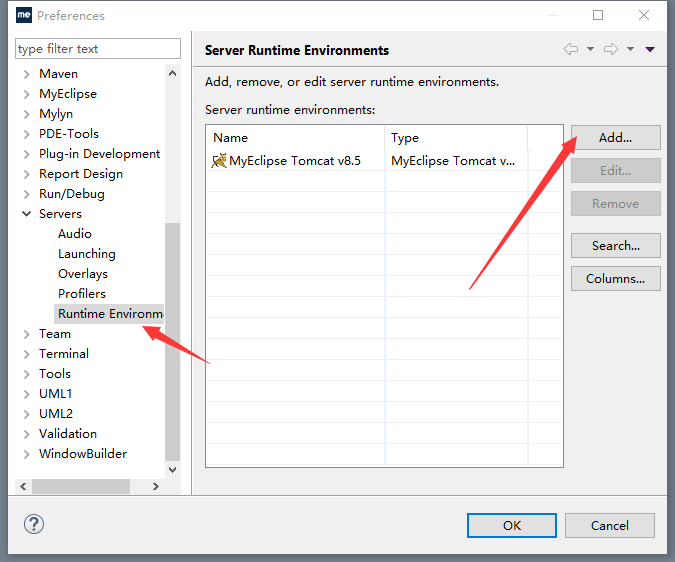Select MyEclipse Tomcat v8.5 name cell
This screenshot has width=675, height=562.
click(x=295, y=161)
